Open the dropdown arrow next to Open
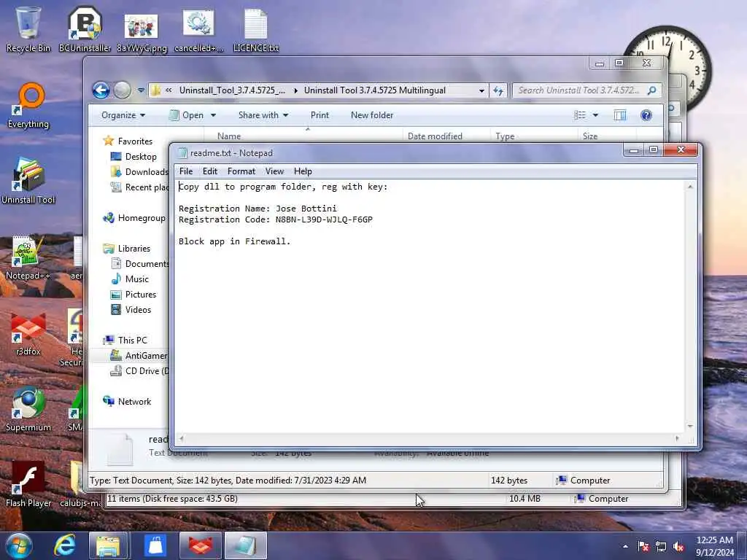747x560 pixels. (214, 115)
